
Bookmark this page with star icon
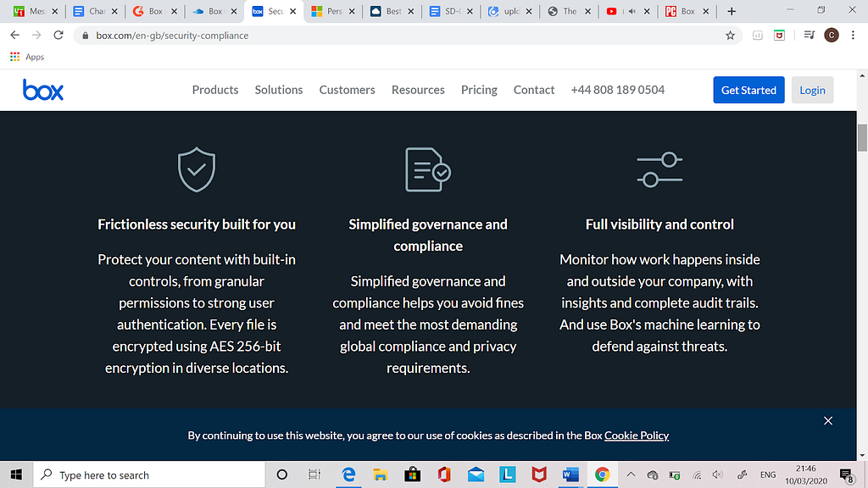[x=730, y=36]
